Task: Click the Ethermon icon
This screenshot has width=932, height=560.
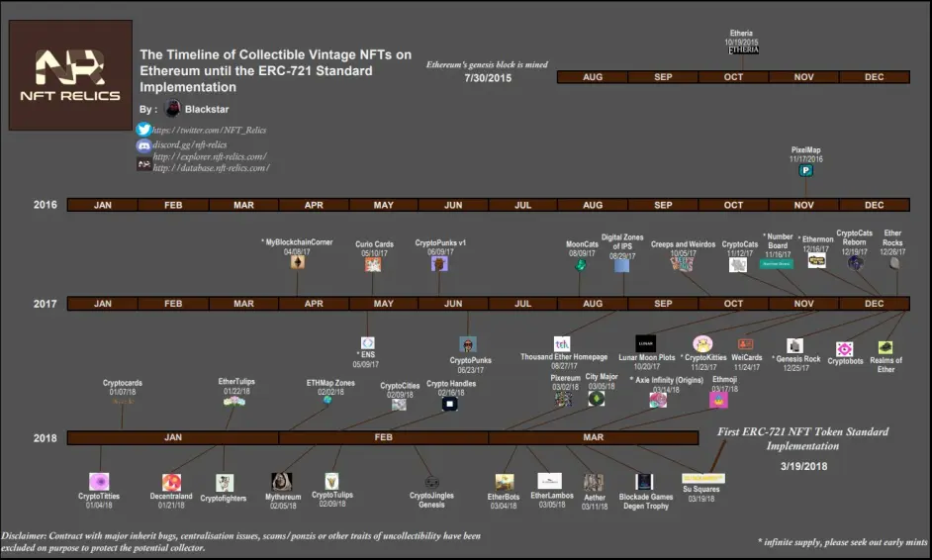Action: tap(816, 260)
